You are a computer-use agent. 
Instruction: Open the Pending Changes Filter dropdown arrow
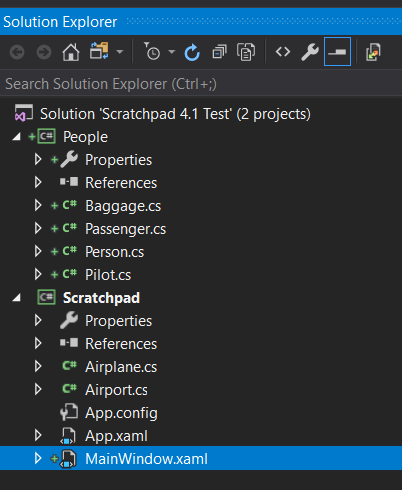tap(172, 52)
